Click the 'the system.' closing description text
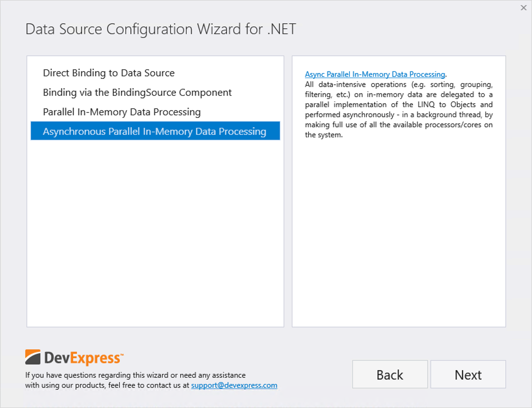The width and height of the screenshot is (532, 408). (x=324, y=135)
